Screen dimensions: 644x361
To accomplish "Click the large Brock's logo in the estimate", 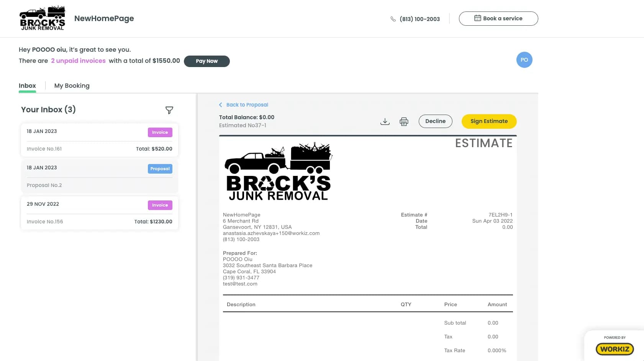I will pyautogui.click(x=278, y=171).
